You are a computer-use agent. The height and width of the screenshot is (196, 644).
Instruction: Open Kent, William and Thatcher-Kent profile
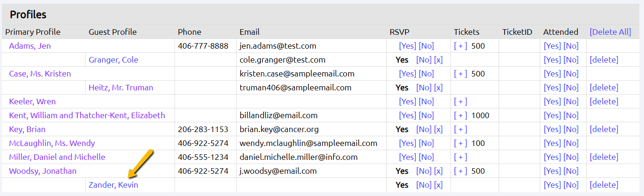point(87,115)
